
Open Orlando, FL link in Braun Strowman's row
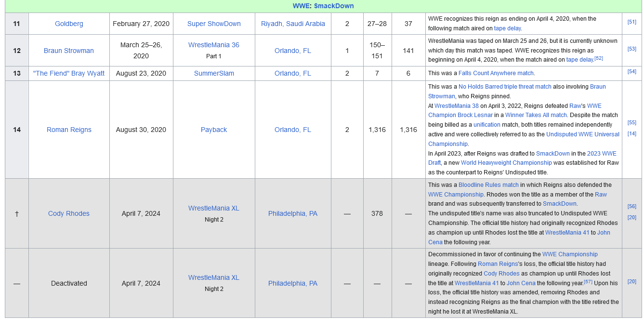(293, 51)
